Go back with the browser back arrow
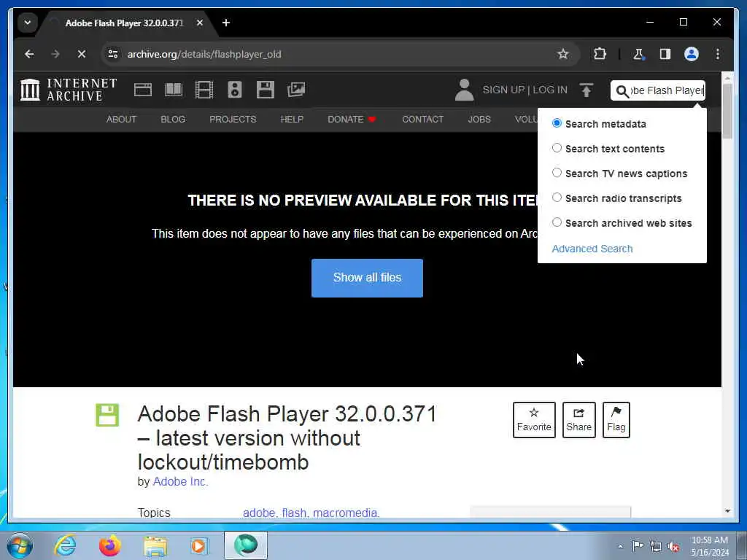This screenshot has height=560, width=747. point(29,54)
